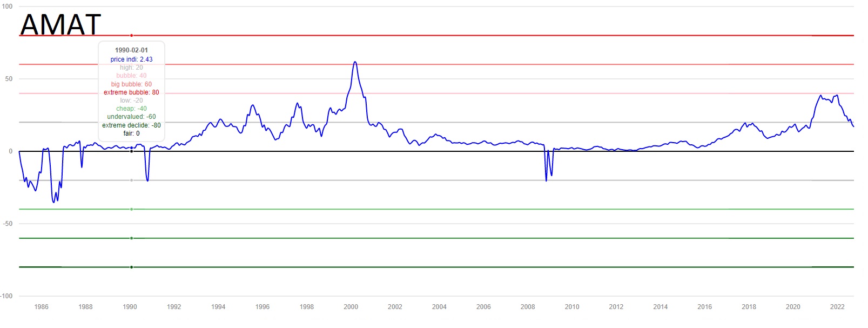Click the 1998 x-axis label

pos(307,307)
